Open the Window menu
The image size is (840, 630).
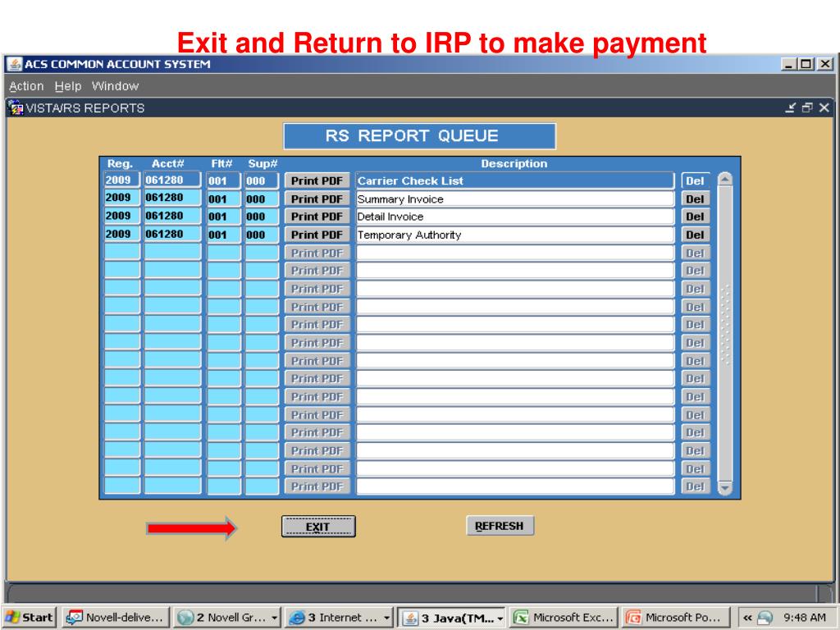click(115, 86)
